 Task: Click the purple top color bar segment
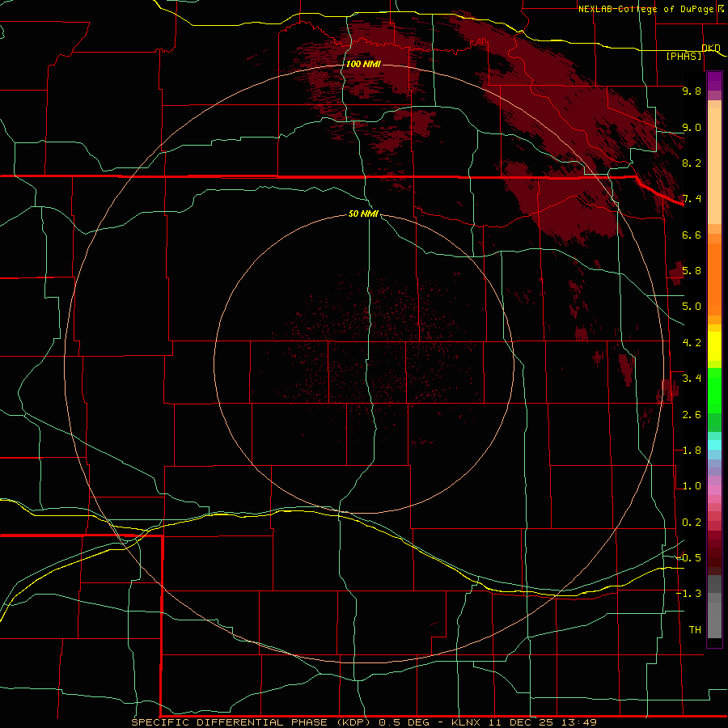714,81
